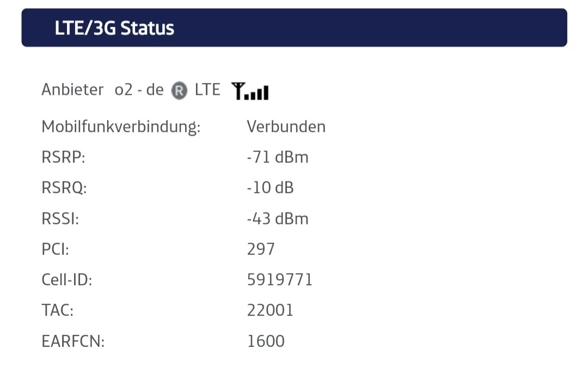Select the RSSI value -43 dBm

point(278,218)
